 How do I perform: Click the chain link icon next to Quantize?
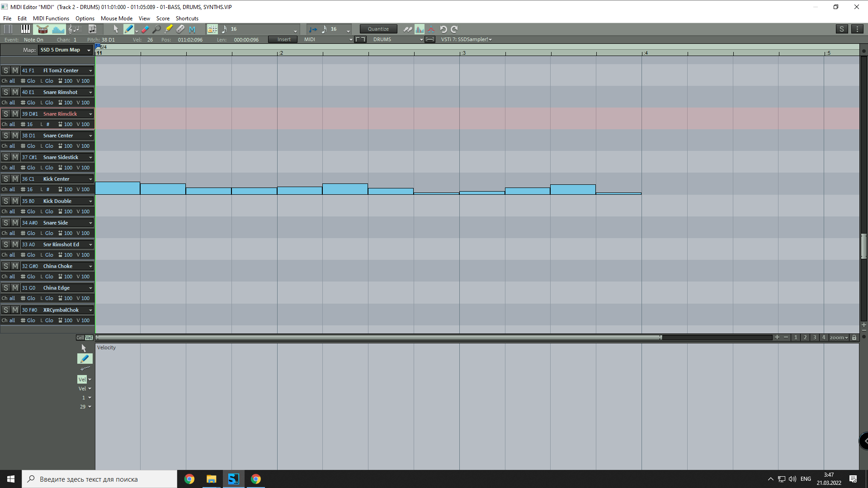408,29
